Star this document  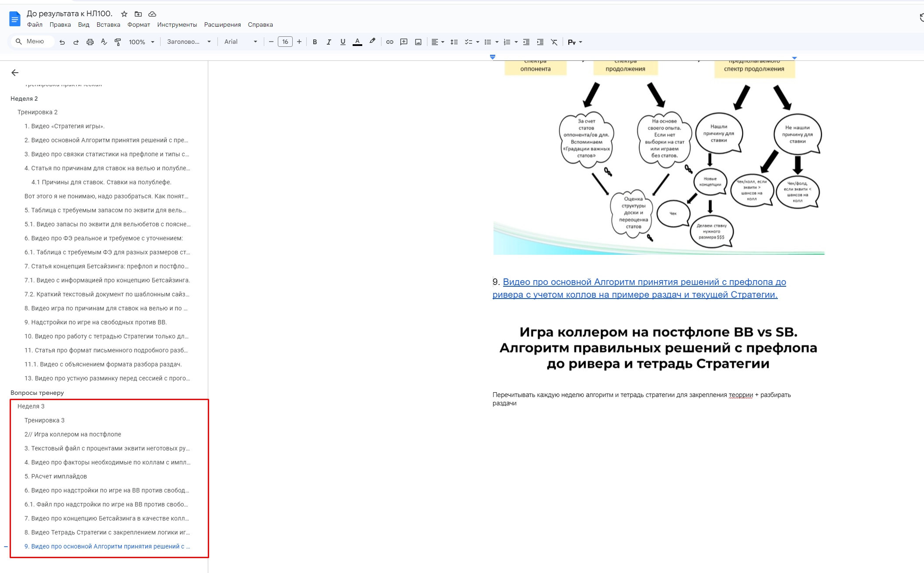pos(124,14)
